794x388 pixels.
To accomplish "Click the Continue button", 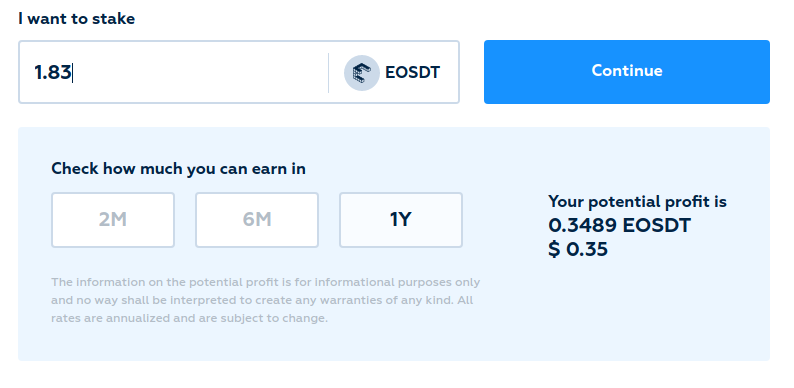I will (x=627, y=72).
